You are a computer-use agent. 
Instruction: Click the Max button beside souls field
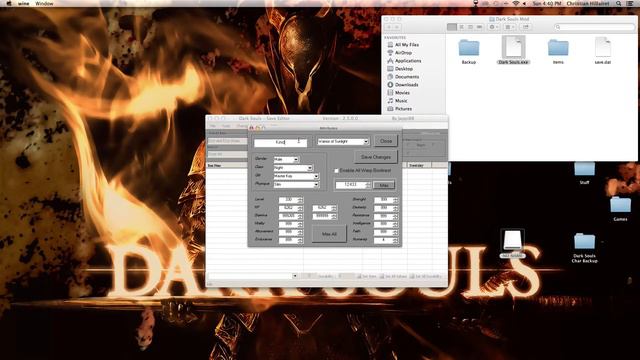[384, 185]
